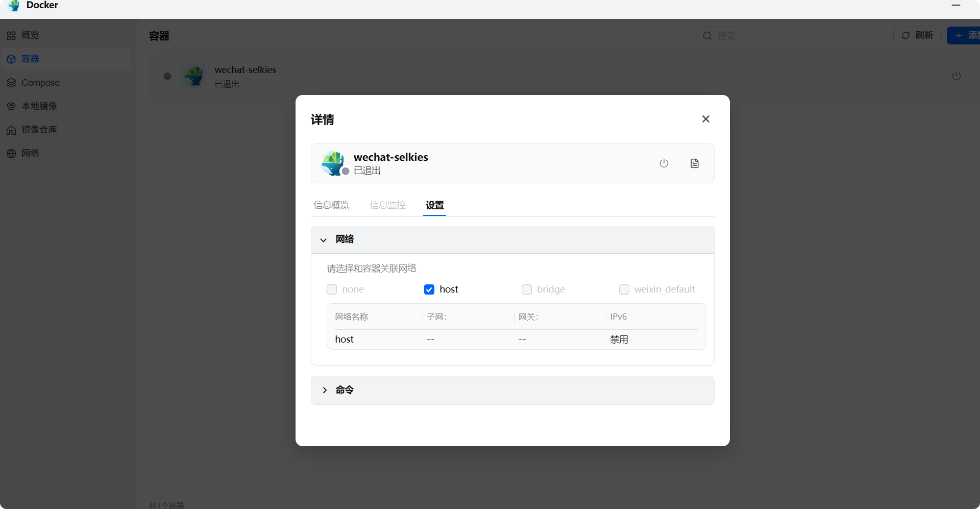
Task: Open 镜像仓库 registry page from sidebar
Action: tap(39, 130)
